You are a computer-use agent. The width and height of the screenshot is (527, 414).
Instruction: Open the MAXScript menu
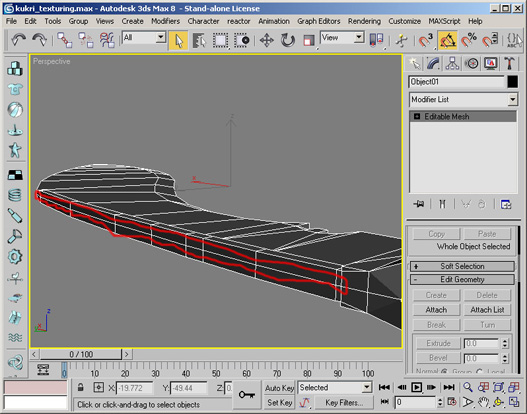tap(444, 21)
